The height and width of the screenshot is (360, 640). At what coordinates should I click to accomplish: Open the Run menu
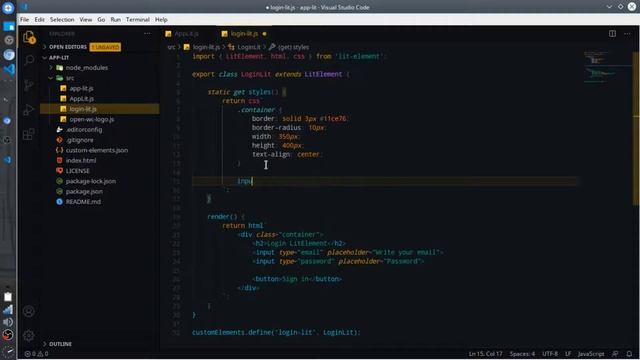[116, 20]
